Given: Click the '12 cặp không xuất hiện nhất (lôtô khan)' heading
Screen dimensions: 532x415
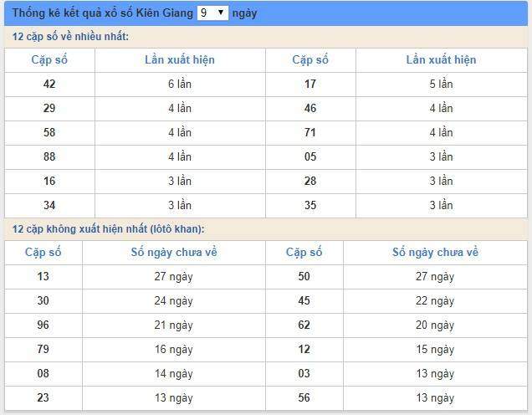Looking at the screenshot, I should pos(108,229).
